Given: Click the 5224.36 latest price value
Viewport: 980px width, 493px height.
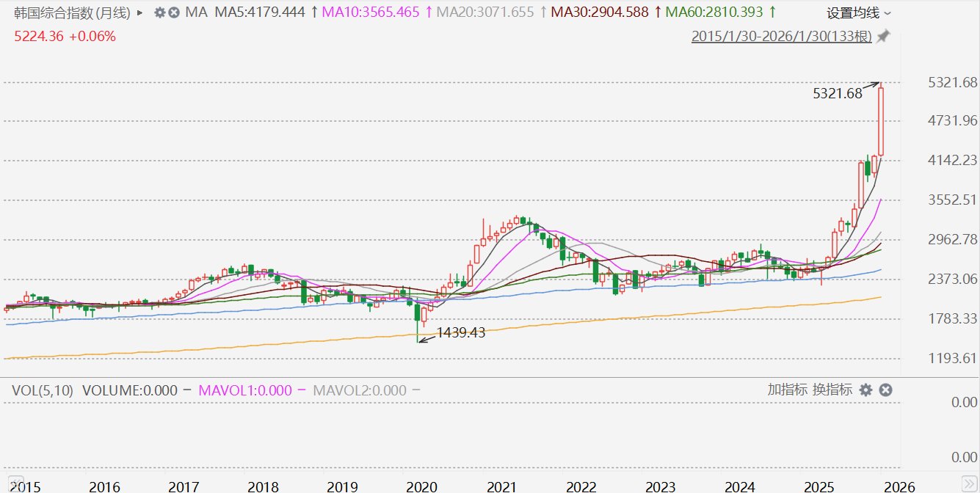Looking at the screenshot, I should 39,36.
